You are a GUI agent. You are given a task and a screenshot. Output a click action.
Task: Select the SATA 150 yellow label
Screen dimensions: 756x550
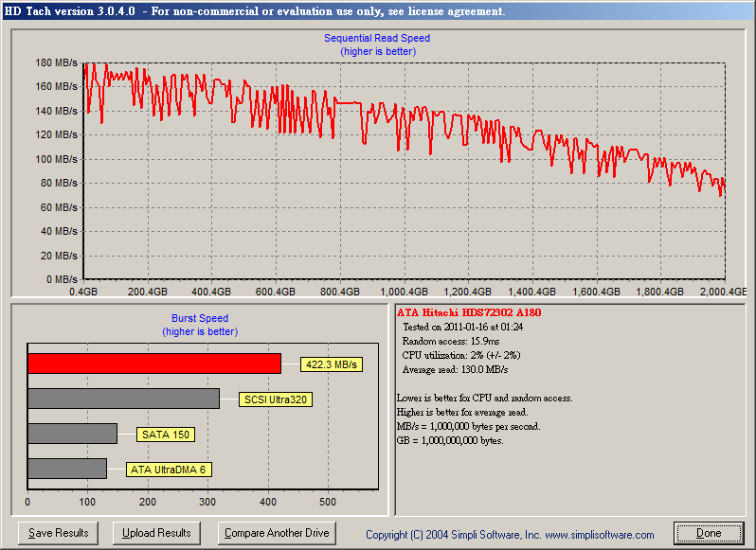166,435
